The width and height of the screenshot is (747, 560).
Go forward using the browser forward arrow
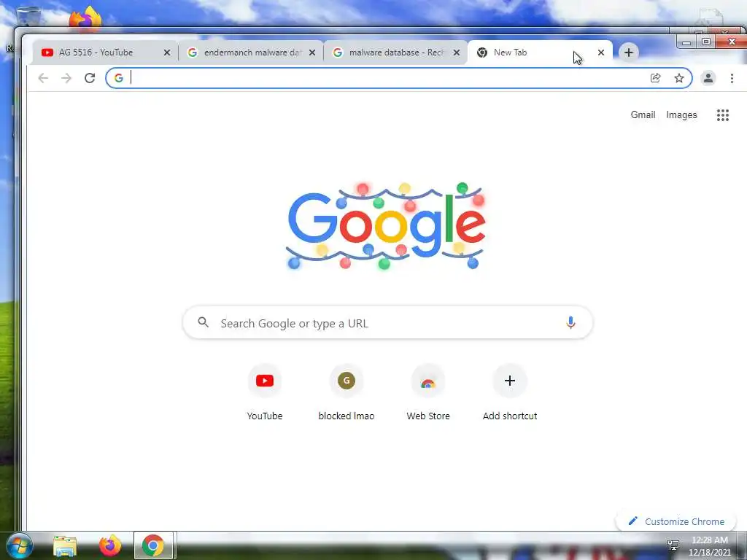tap(66, 78)
